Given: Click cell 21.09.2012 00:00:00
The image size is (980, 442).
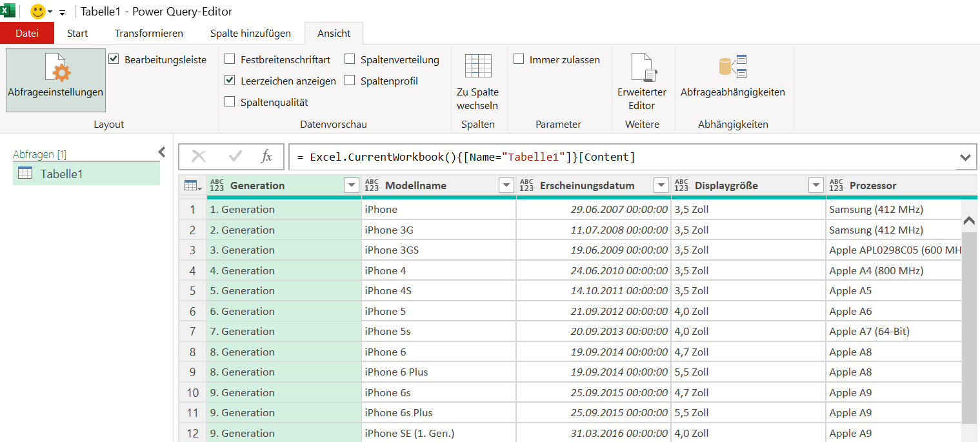Looking at the screenshot, I should [594, 312].
